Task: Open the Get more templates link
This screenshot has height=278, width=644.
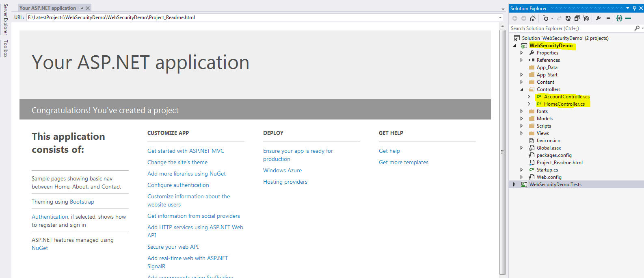Action: [x=404, y=162]
